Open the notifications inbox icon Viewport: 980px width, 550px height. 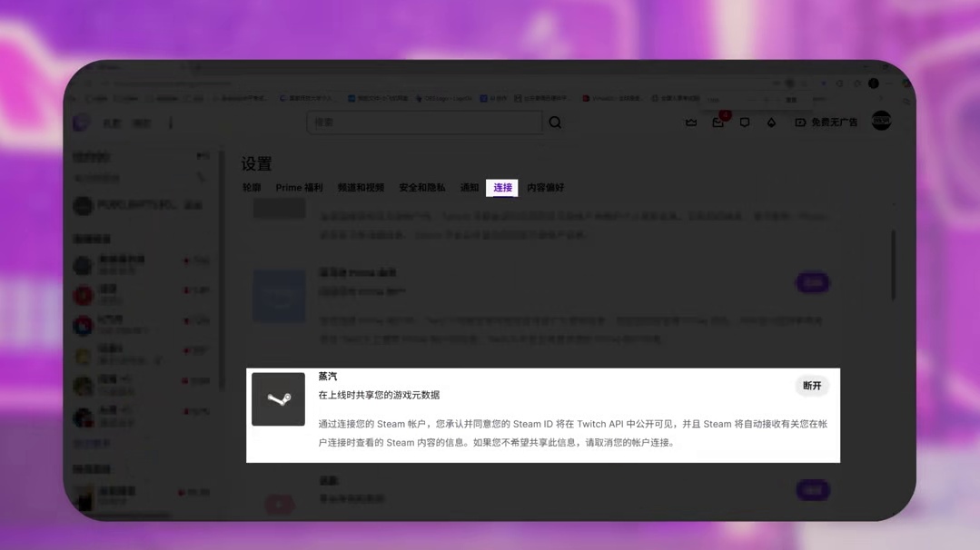718,123
